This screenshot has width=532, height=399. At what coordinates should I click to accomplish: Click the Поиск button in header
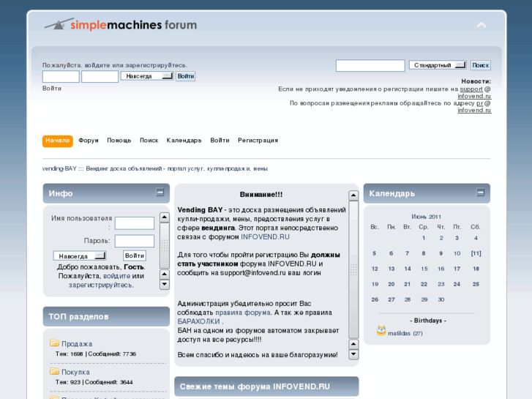tap(481, 65)
